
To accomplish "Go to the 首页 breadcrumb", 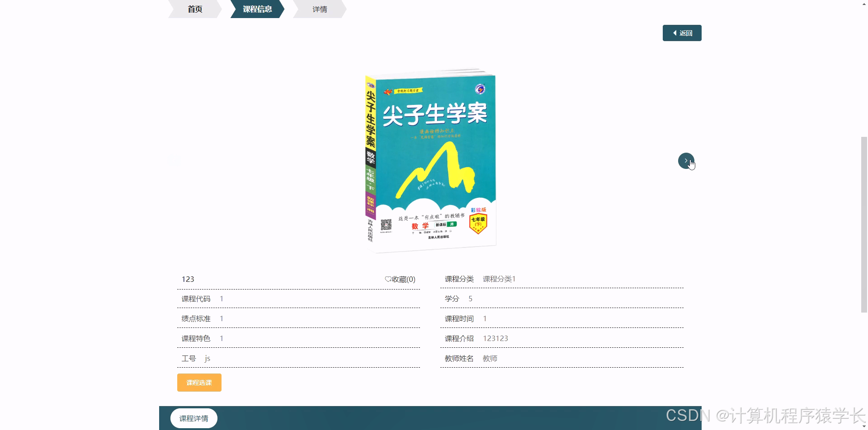I will 195,9.
